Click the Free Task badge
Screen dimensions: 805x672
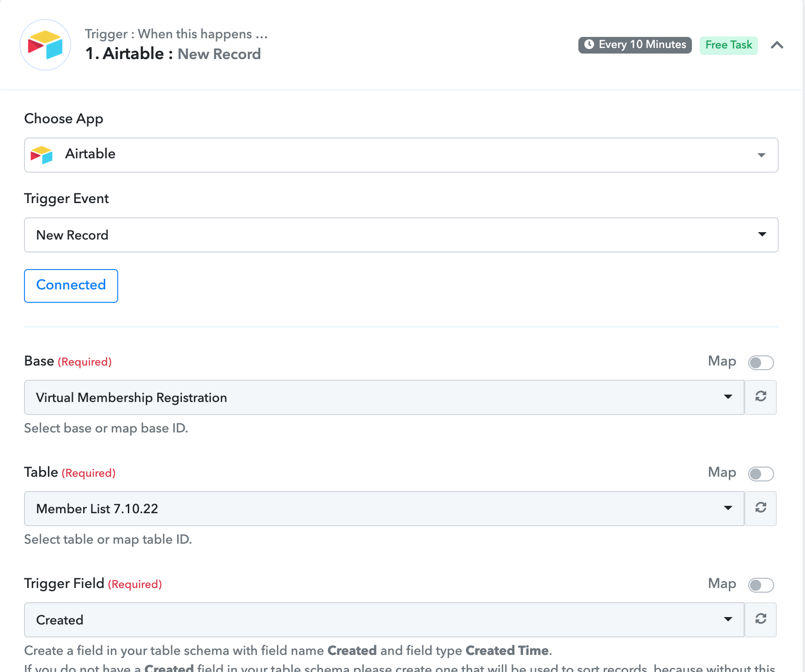[729, 45]
